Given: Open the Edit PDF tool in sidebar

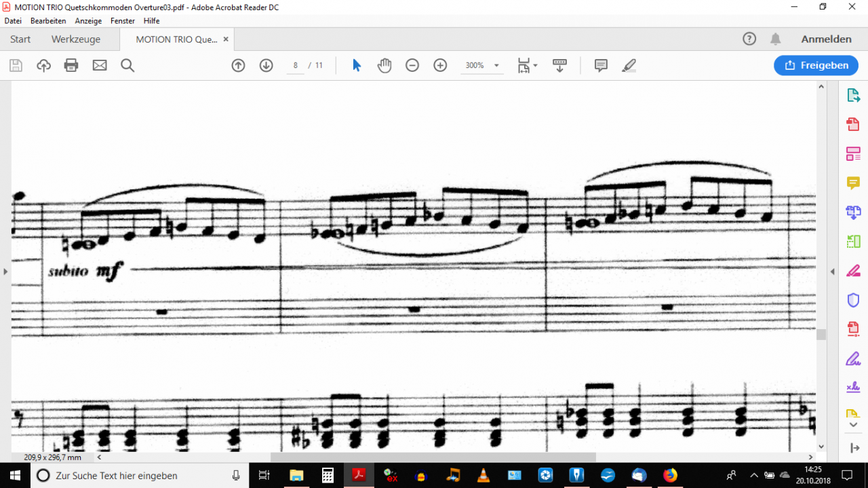Looking at the screenshot, I should click(853, 153).
